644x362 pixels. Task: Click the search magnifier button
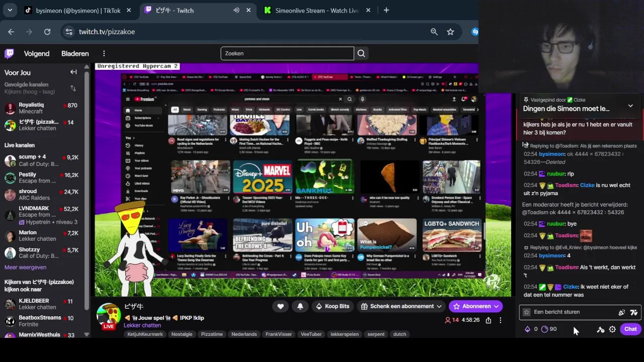tap(361, 53)
